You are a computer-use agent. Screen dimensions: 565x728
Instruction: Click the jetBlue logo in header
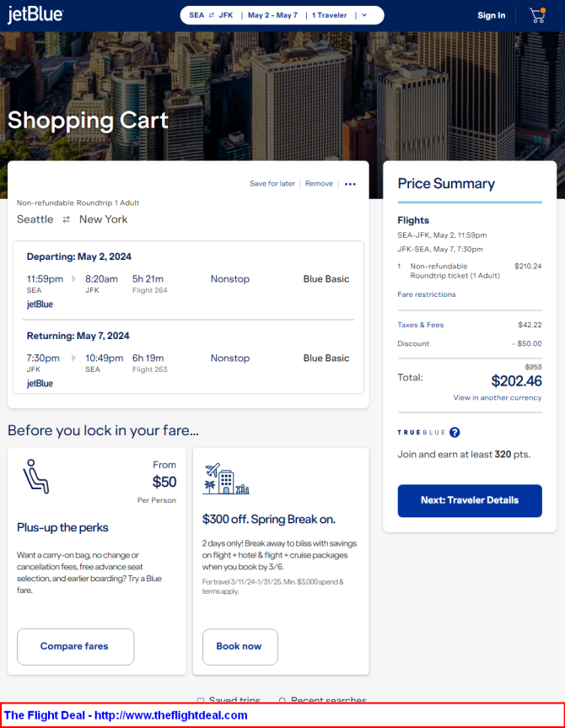point(35,15)
